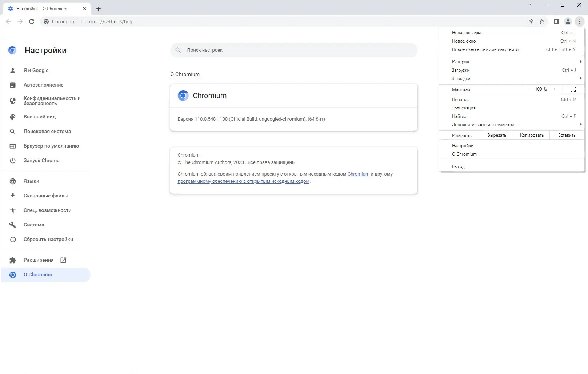Click the share page icon
This screenshot has width=588, height=374.
coord(530,21)
